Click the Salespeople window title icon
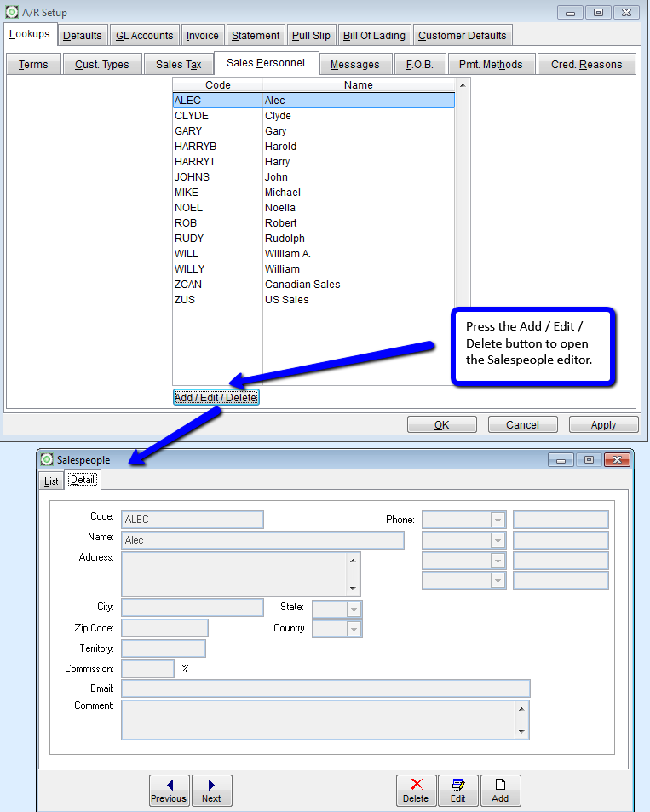 pos(47,460)
